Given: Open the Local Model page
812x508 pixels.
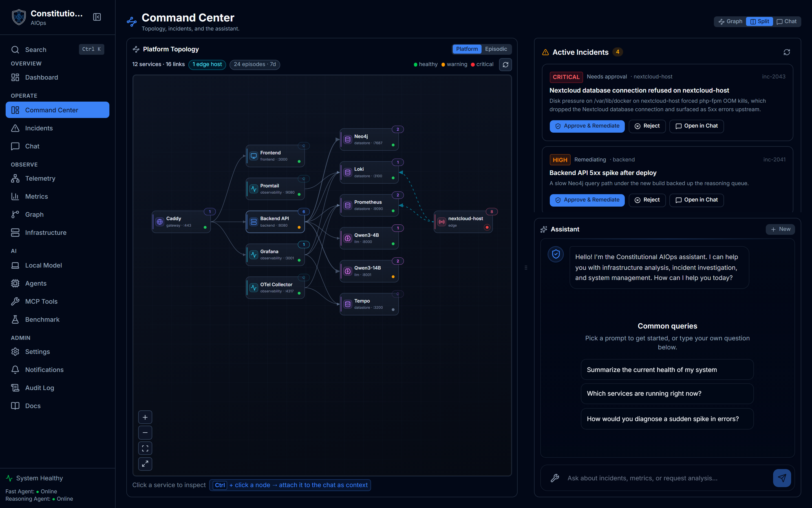Looking at the screenshot, I should (x=58, y=265).
